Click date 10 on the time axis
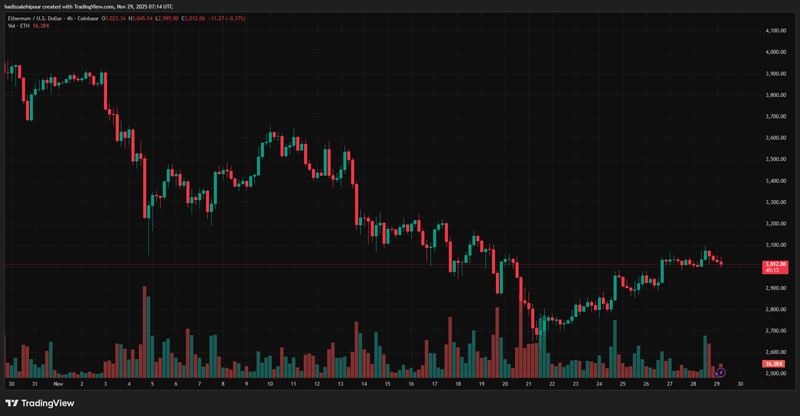This screenshot has height=416, width=800. coord(269,383)
